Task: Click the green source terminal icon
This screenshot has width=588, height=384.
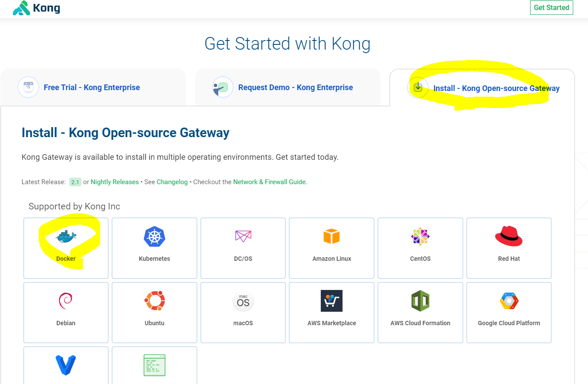Action: pos(155,365)
